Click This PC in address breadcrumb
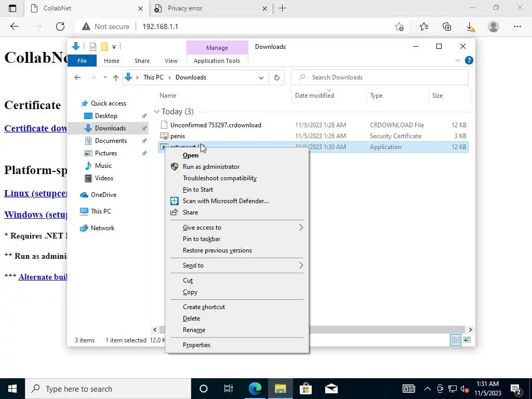The image size is (532, 399). (153, 77)
